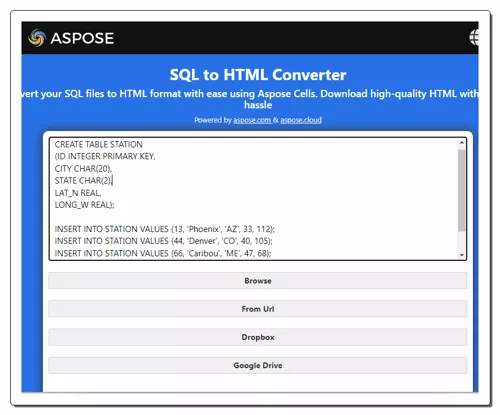The height and width of the screenshot is (415, 500).
Task: Choose the Google Drive upload button
Action: tap(258, 365)
